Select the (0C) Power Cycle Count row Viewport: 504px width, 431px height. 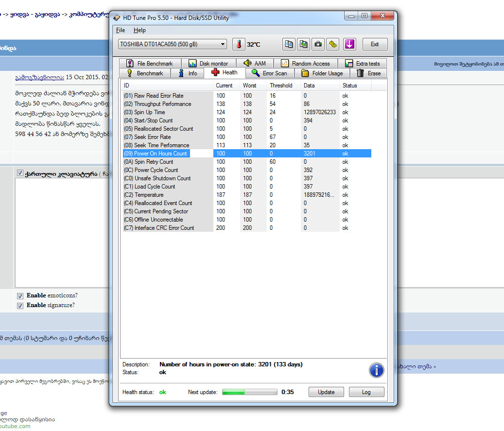[x=247, y=170]
